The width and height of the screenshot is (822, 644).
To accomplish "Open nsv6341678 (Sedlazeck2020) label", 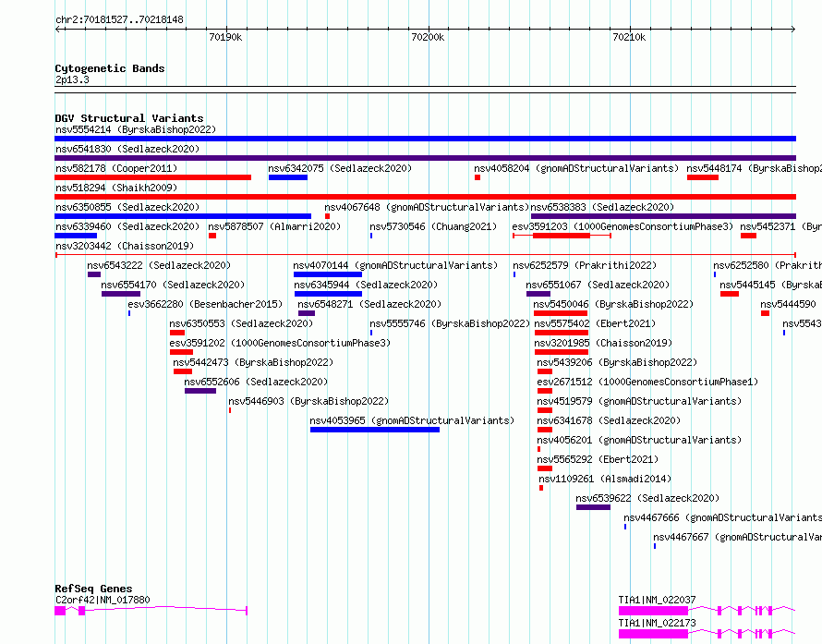I will click(609, 420).
